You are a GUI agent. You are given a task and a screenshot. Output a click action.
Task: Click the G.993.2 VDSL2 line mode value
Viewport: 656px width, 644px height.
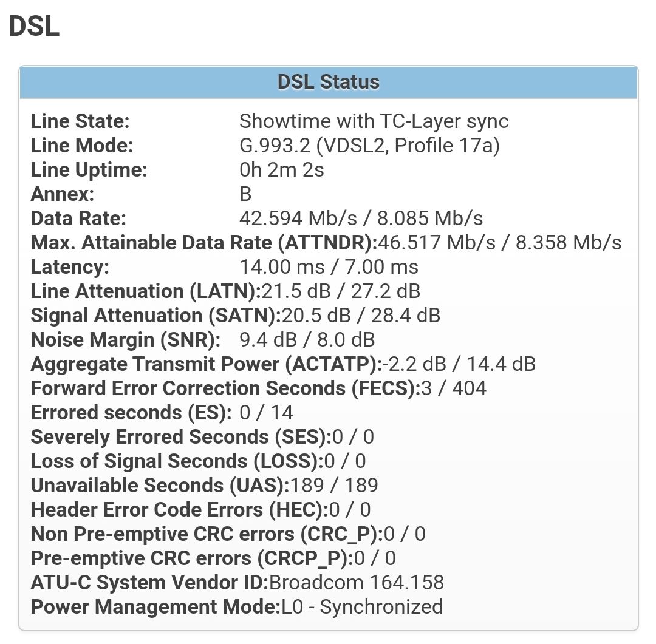click(369, 146)
